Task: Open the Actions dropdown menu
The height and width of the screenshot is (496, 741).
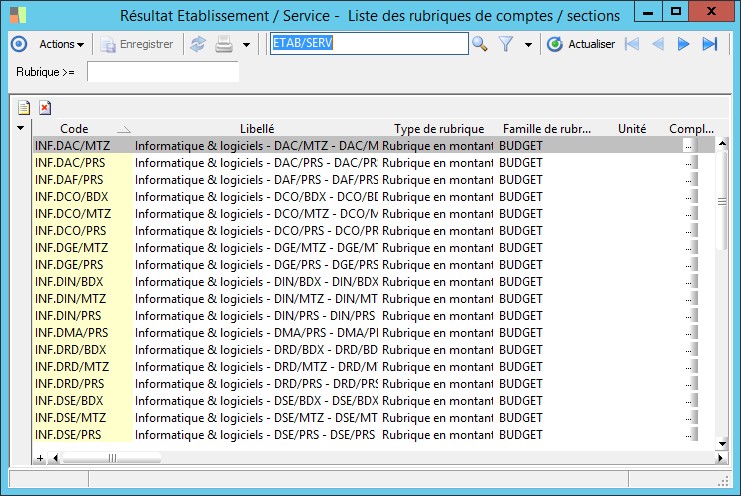Action: [62, 44]
